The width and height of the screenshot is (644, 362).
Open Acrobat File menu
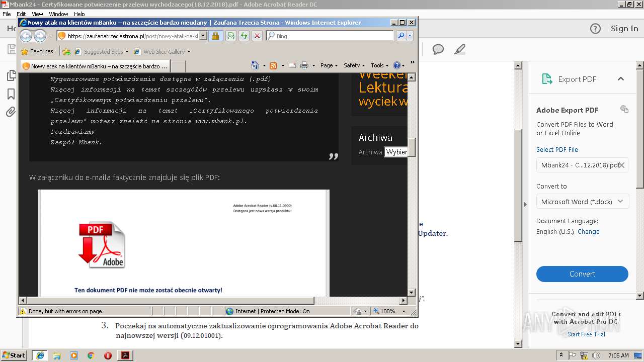click(7, 14)
